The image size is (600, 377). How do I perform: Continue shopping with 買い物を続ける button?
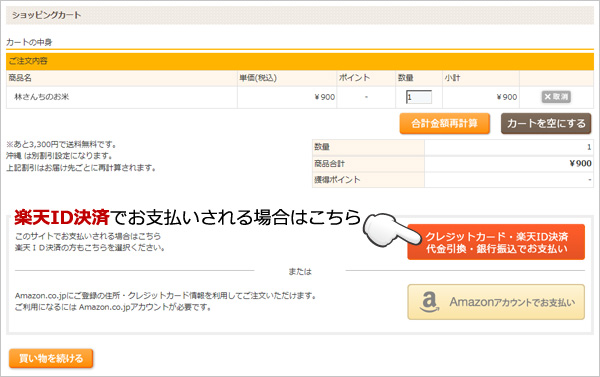coord(51,358)
